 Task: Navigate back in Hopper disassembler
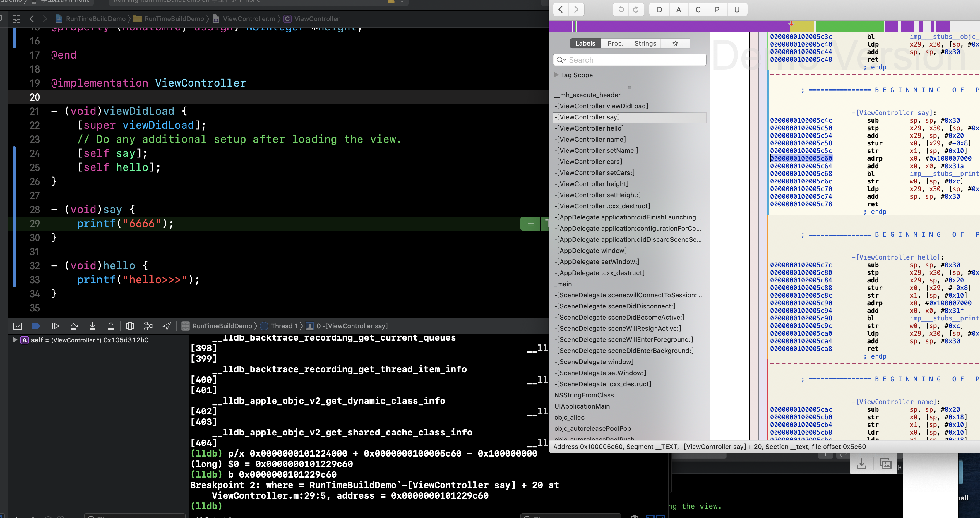(561, 9)
